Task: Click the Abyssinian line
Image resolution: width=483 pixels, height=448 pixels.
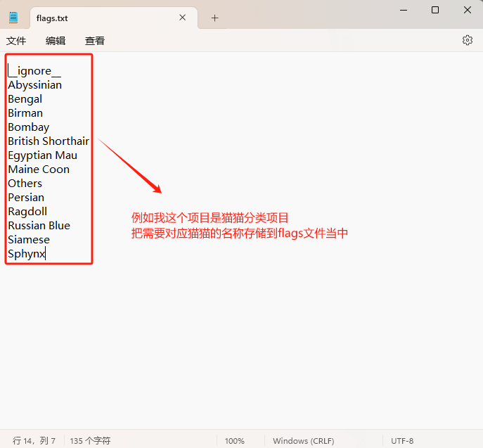Action: coord(35,85)
